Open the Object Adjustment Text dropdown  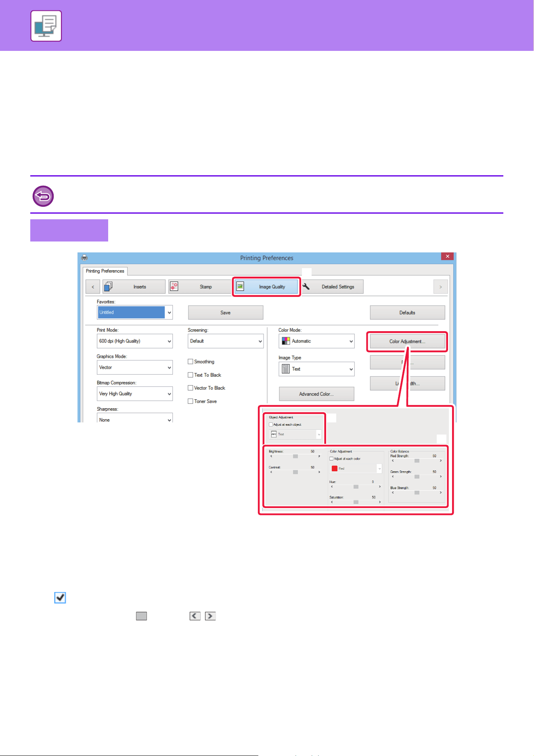(295, 434)
